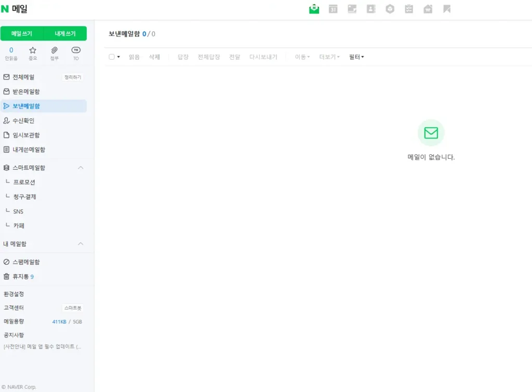Open 환경설정 settings link

[14, 294]
